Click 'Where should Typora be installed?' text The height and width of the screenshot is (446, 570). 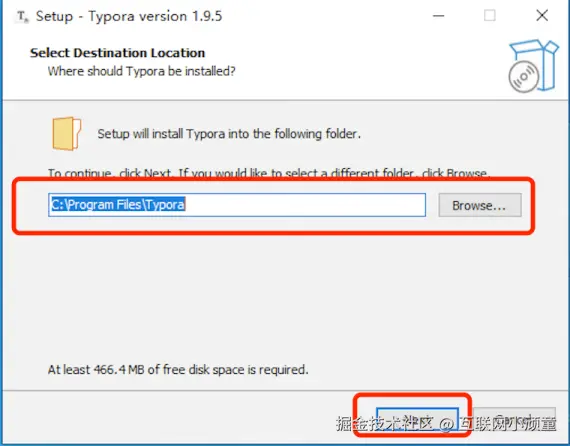pos(141,71)
